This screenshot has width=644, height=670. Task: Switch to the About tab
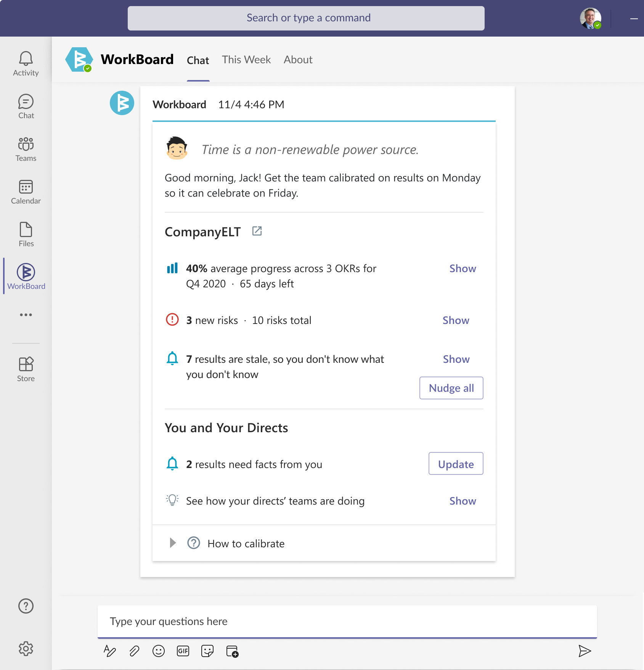(298, 59)
